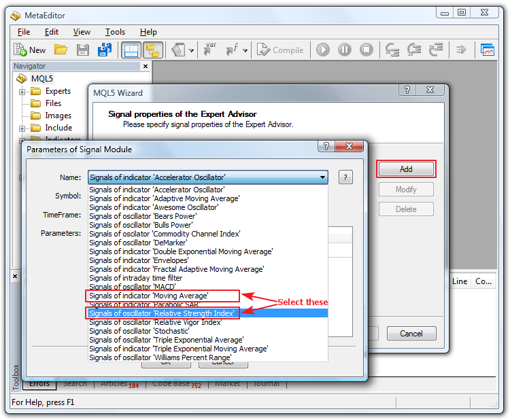Image resolution: width=510 pixels, height=420 pixels.
Task: Select the Images folder in Navigator
Action: click(x=58, y=116)
